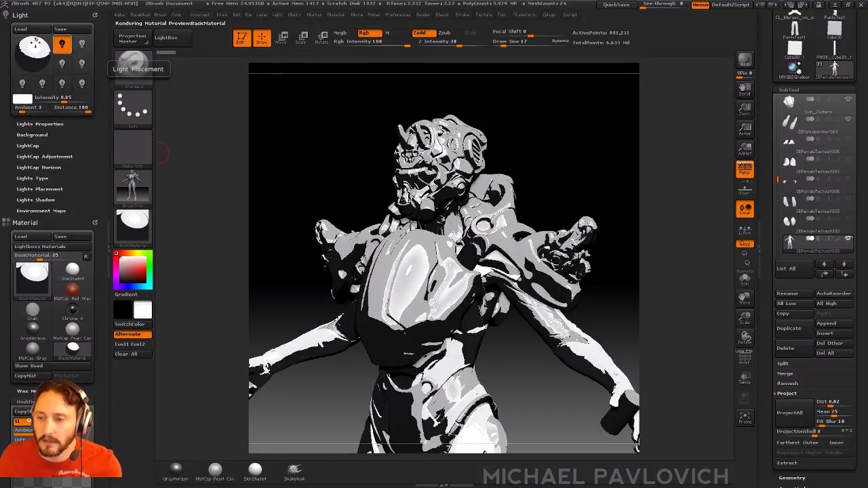
Task: Adjust the light Intensity slider
Action: tap(62, 98)
